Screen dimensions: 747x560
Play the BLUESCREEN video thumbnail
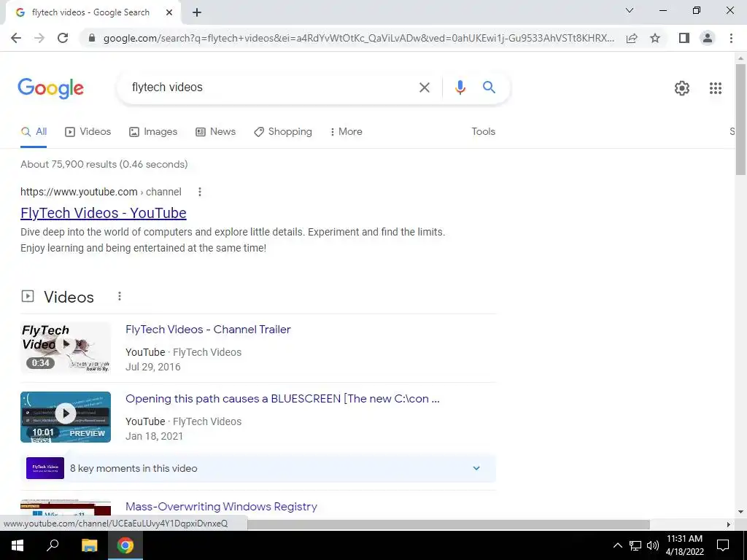coord(66,417)
